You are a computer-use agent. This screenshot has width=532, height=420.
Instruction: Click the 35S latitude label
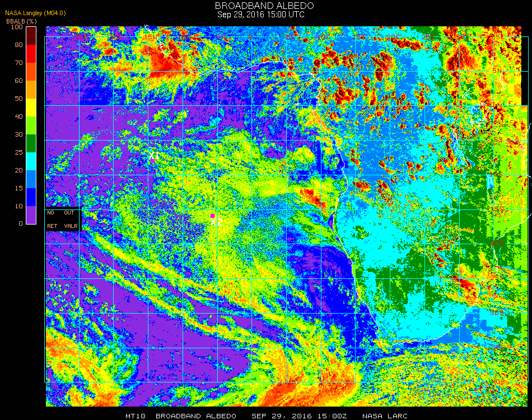(498, 347)
